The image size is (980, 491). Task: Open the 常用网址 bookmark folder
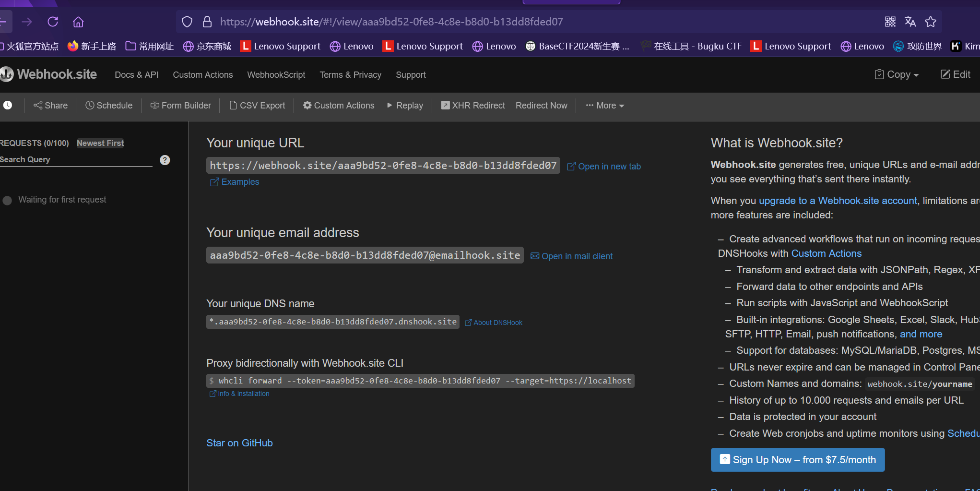149,46
